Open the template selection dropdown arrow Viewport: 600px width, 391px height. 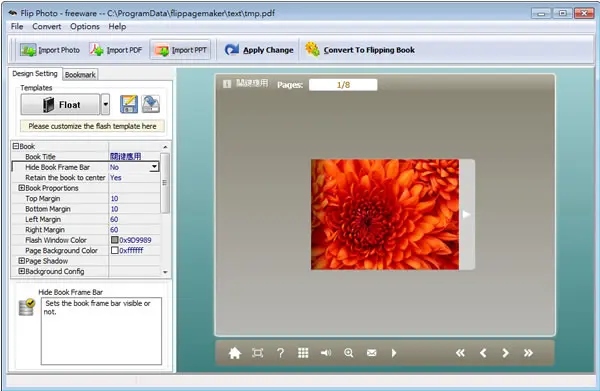(105, 104)
